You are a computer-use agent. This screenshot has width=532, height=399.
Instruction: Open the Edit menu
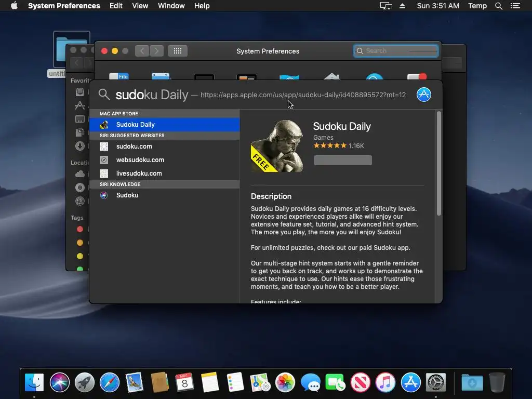pyautogui.click(x=116, y=6)
